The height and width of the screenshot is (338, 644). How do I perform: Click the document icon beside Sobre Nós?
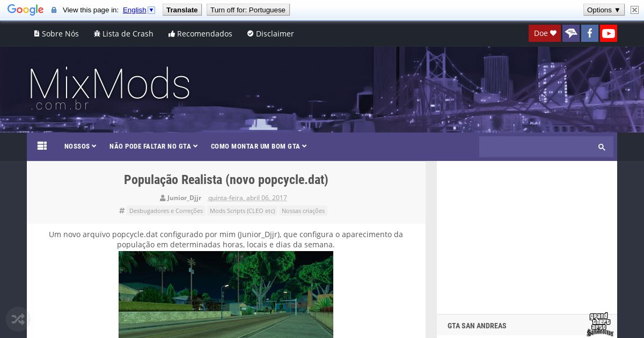(36, 33)
